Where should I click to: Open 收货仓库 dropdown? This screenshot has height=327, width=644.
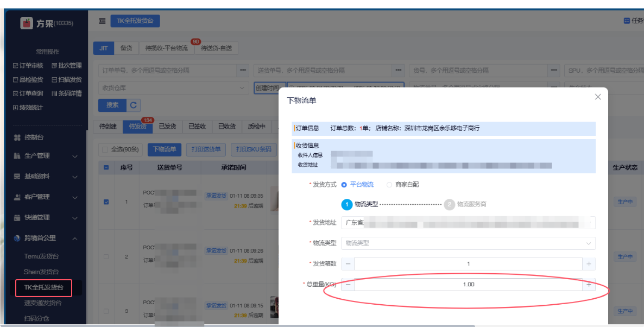[x=174, y=88]
